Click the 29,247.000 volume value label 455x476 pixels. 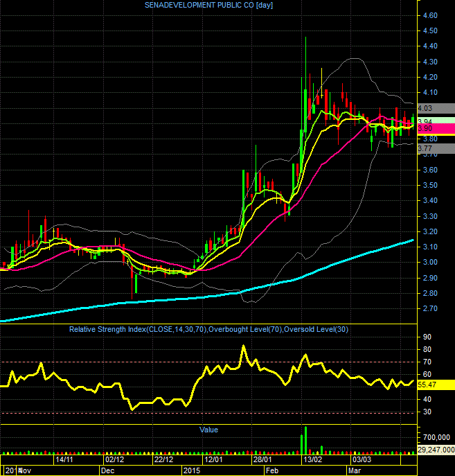click(x=436, y=450)
